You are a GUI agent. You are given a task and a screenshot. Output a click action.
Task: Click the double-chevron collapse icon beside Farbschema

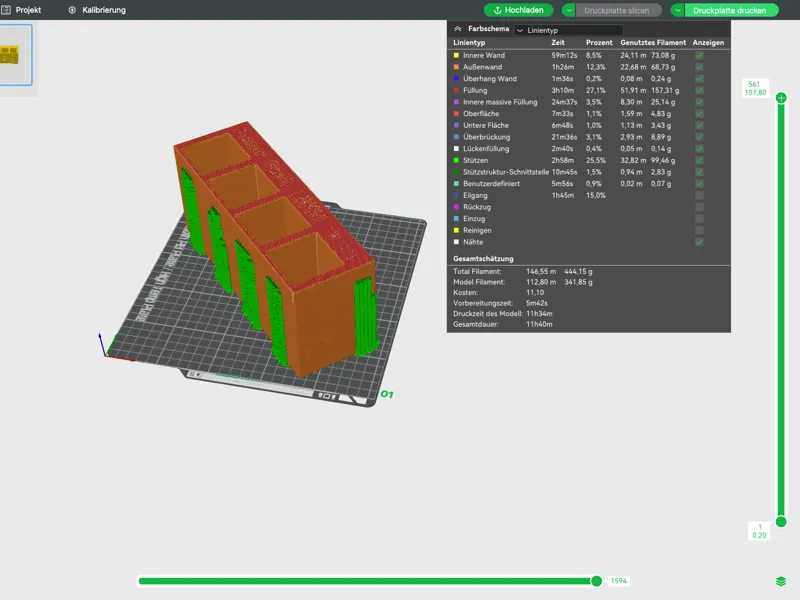[x=458, y=29]
